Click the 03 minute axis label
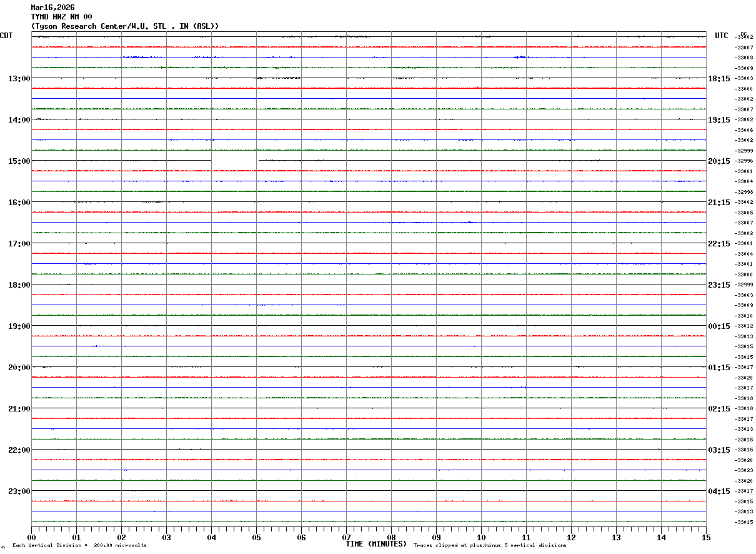The image size is (756, 554). point(166,538)
